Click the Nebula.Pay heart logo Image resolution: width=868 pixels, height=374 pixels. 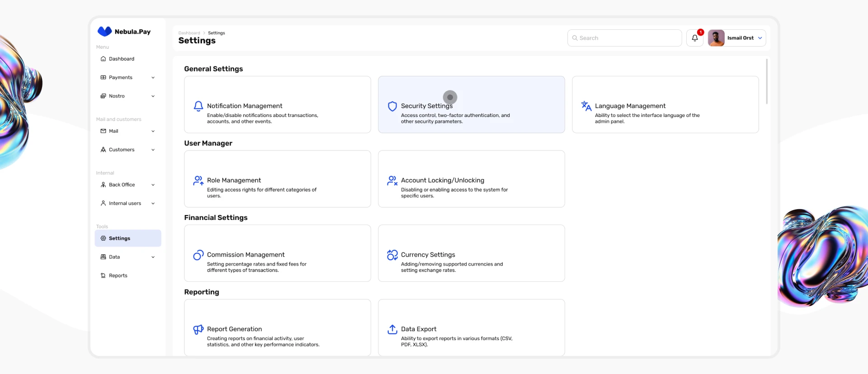click(x=104, y=31)
